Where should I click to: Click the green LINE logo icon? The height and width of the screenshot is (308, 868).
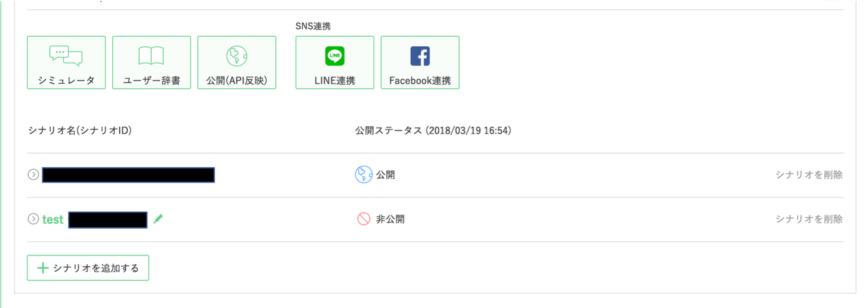tap(334, 56)
